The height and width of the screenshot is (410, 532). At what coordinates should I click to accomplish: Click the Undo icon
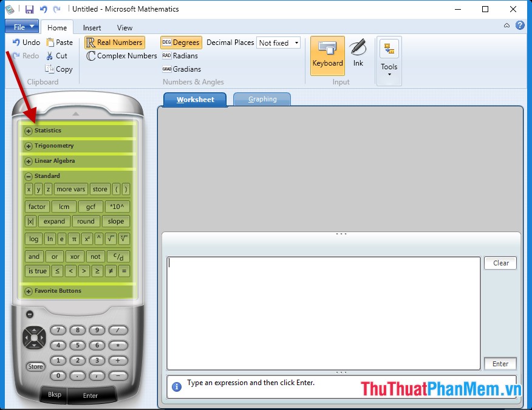[x=24, y=43]
